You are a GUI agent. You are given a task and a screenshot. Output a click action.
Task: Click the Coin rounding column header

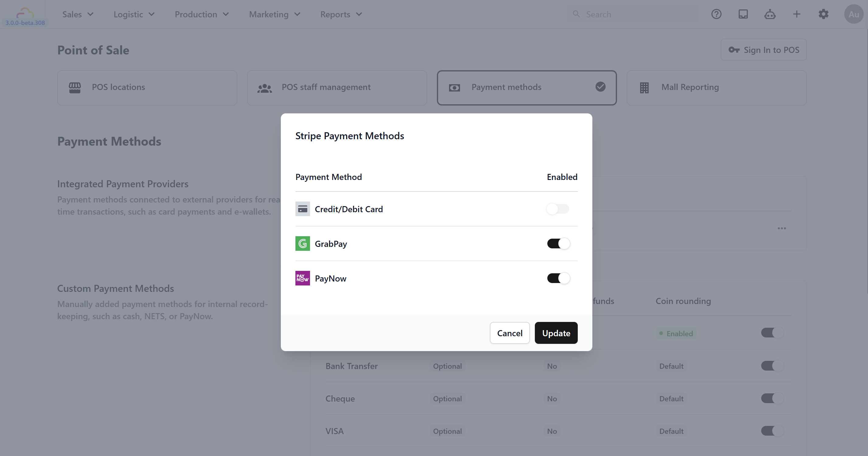coord(683,301)
